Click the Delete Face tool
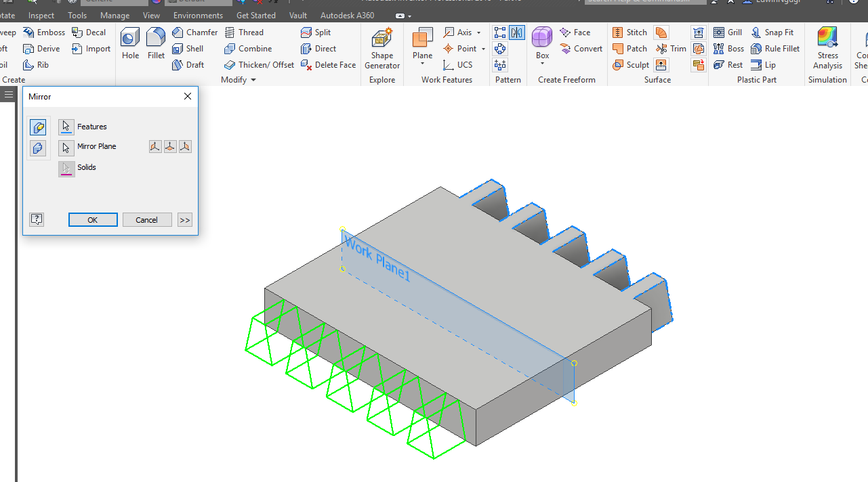 (x=328, y=65)
